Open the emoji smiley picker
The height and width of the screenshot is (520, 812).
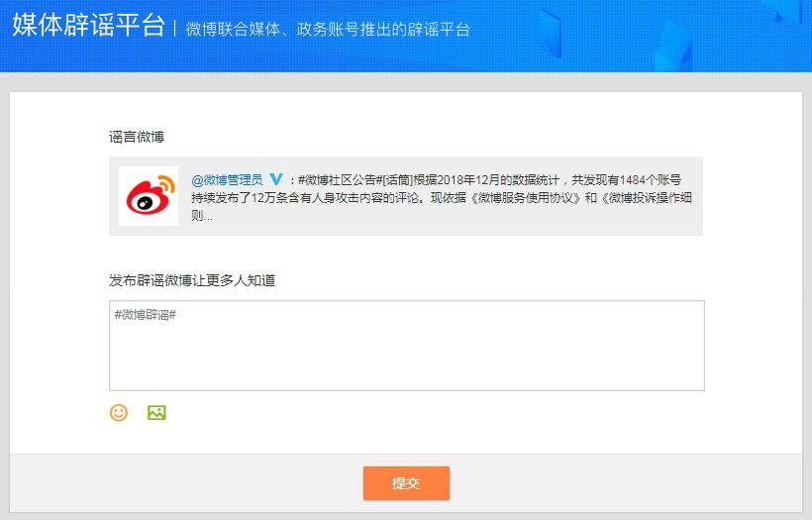[x=119, y=413]
